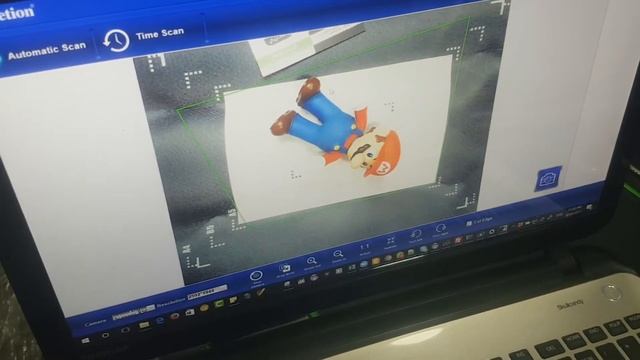
Task: Click the blue camera capture button
Action: point(548,178)
